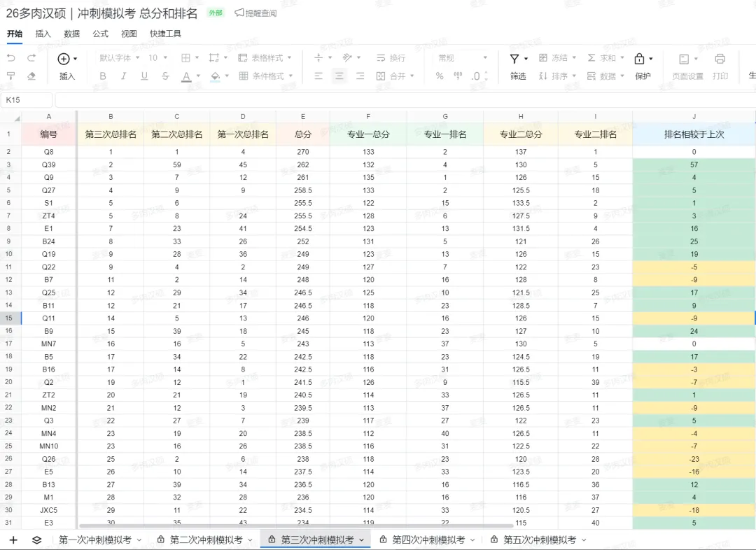Click the 合并 merge cells icon
Image resolution: width=756 pixels, height=550 pixels.
[x=381, y=76]
